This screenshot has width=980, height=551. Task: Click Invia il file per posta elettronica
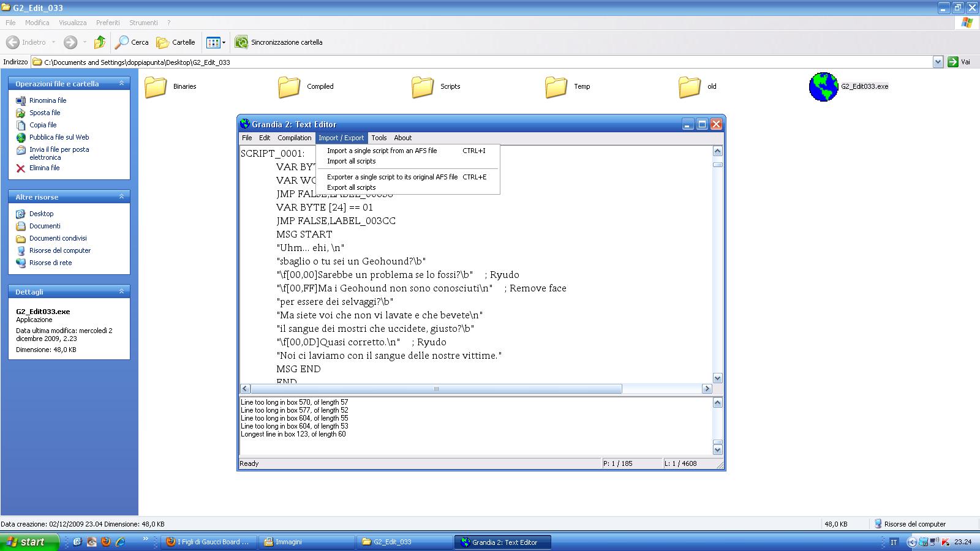click(x=59, y=153)
